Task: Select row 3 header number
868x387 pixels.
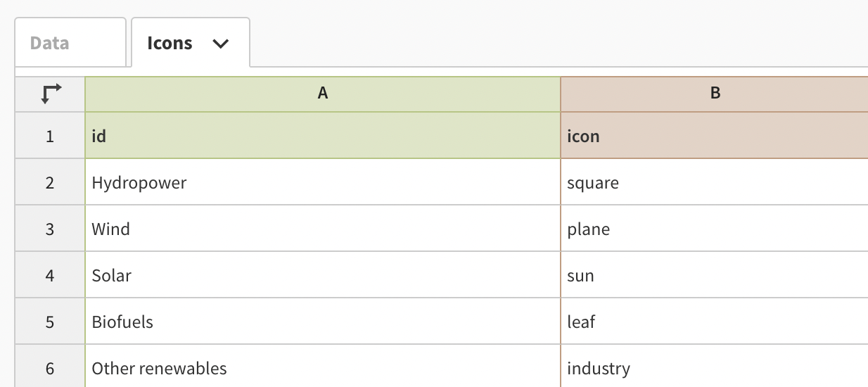Action: (x=50, y=229)
